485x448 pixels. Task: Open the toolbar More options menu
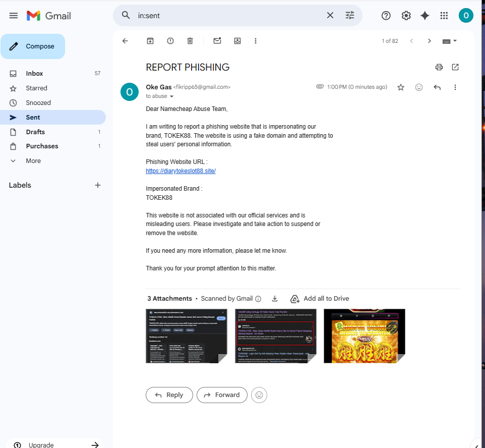pos(256,41)
